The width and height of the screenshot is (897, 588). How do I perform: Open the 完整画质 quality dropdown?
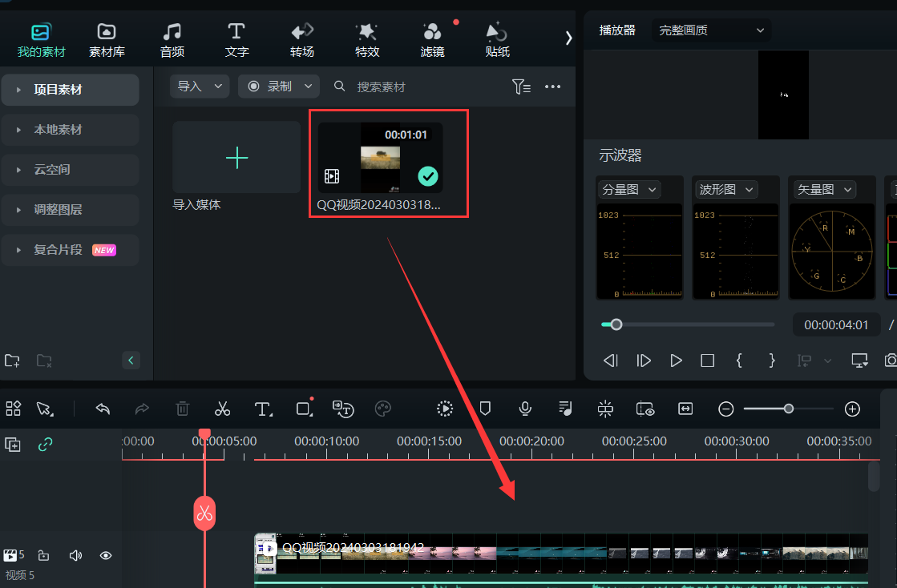[x=711, y=30]
